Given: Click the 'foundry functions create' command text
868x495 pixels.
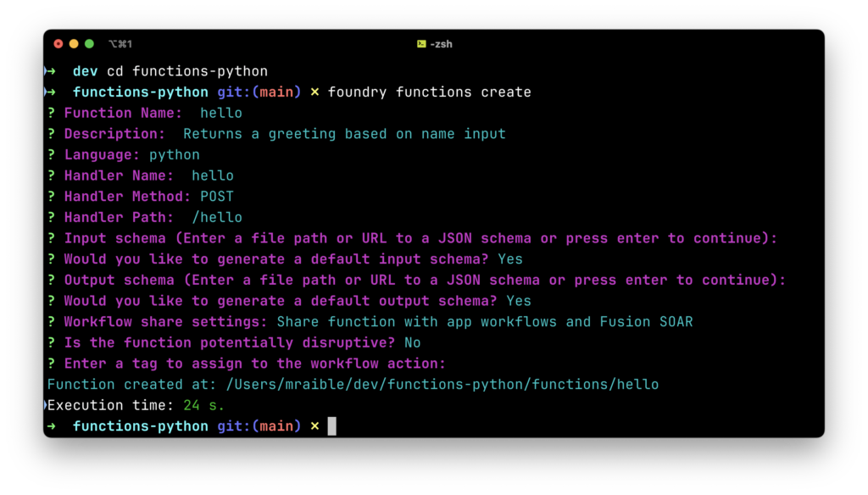Looking at the screenshot, I should 429,92.
